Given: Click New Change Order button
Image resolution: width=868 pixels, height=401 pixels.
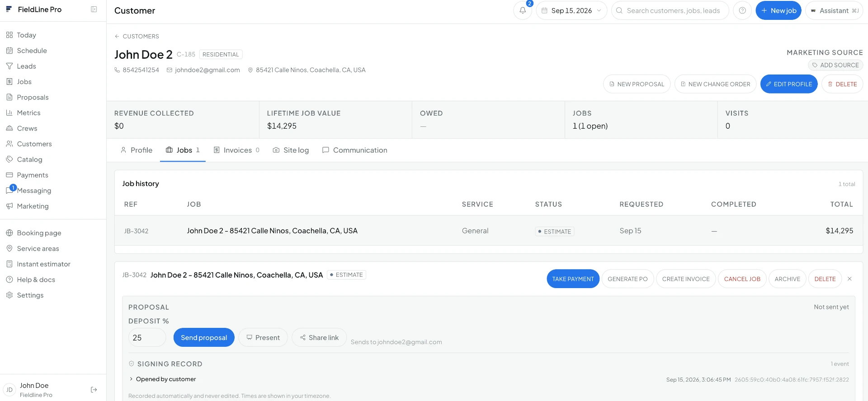Looking at the screenshot, I should click(715, 84).
